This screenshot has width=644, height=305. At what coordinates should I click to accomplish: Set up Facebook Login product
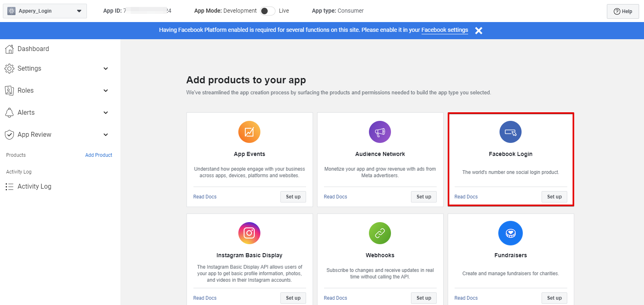coord(554,197)
